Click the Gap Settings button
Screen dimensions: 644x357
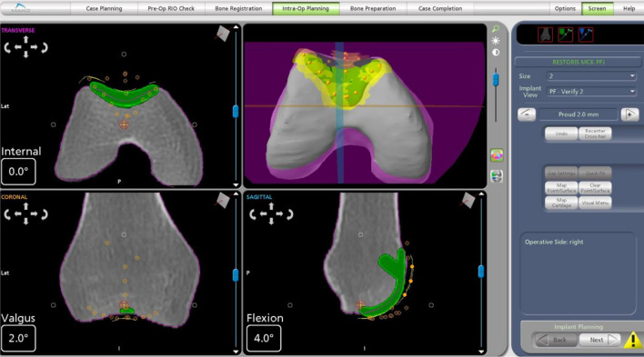pyautogui.click(x=561, y=173)
